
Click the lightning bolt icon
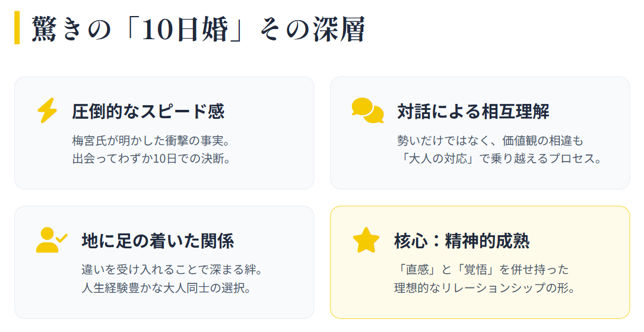47,110
